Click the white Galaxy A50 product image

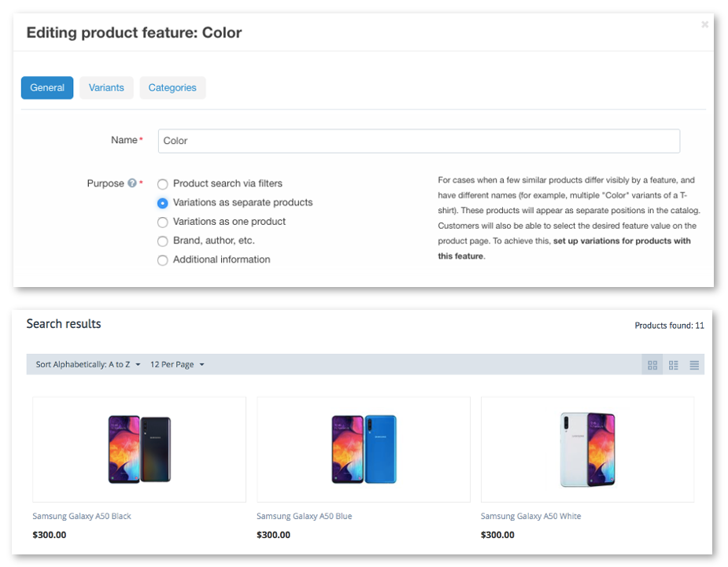(588, 449)
